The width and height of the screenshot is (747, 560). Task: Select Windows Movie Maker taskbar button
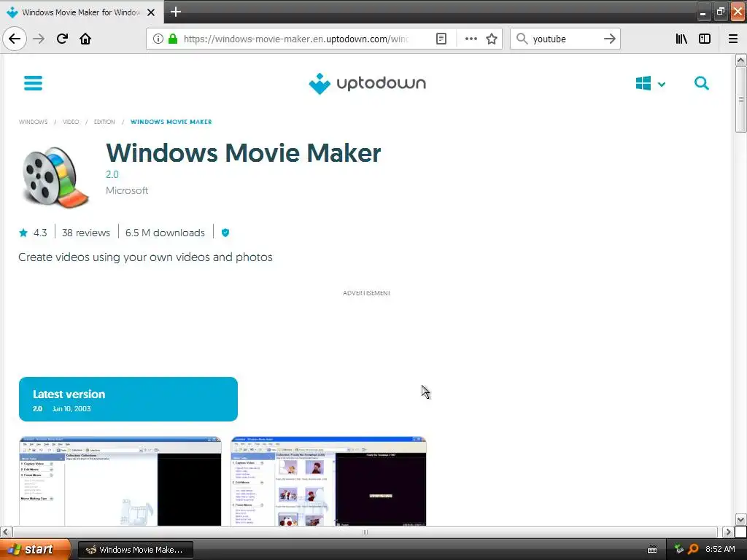135,550
